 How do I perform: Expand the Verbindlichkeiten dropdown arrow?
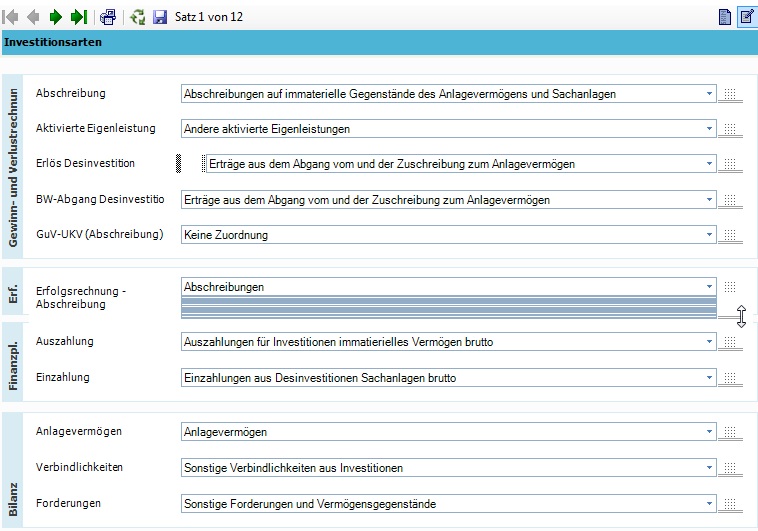point(709,467)
